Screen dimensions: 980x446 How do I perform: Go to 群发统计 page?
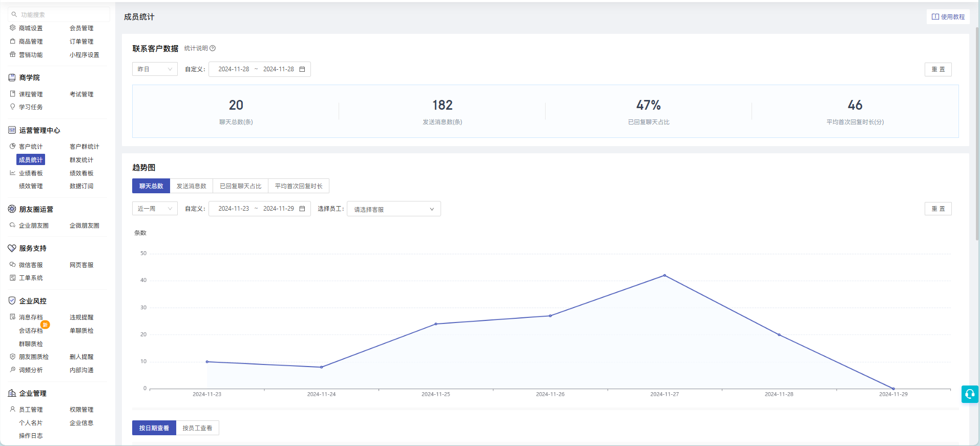pos(81,160)
